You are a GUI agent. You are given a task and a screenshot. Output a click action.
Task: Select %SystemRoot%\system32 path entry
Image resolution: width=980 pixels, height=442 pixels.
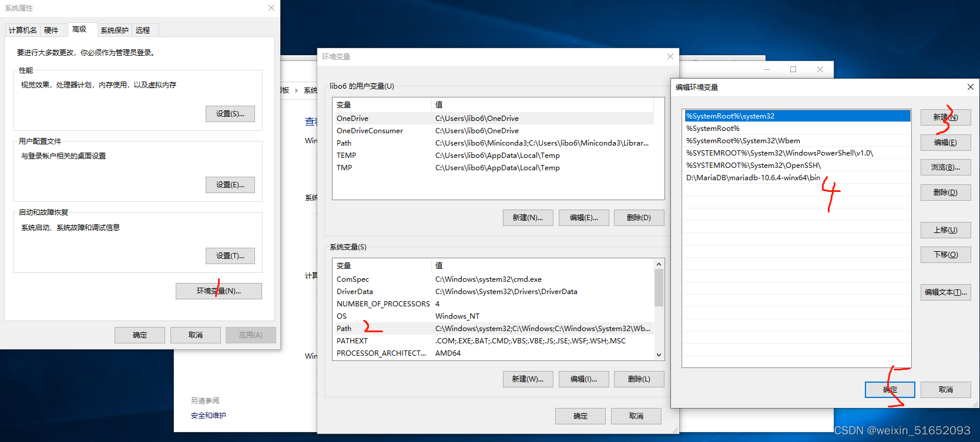coord(797,116)
